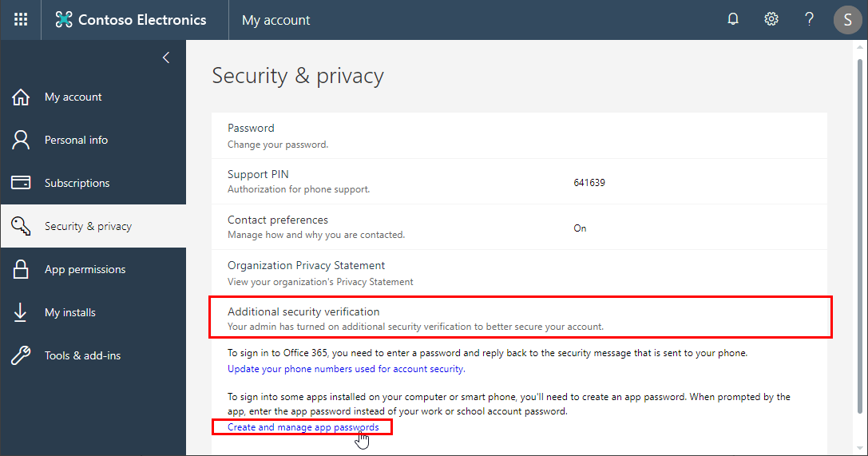Expand the Password section
The height and width of the screenshot is (456, 868).
pyautogui.click(x=251, y=128)
